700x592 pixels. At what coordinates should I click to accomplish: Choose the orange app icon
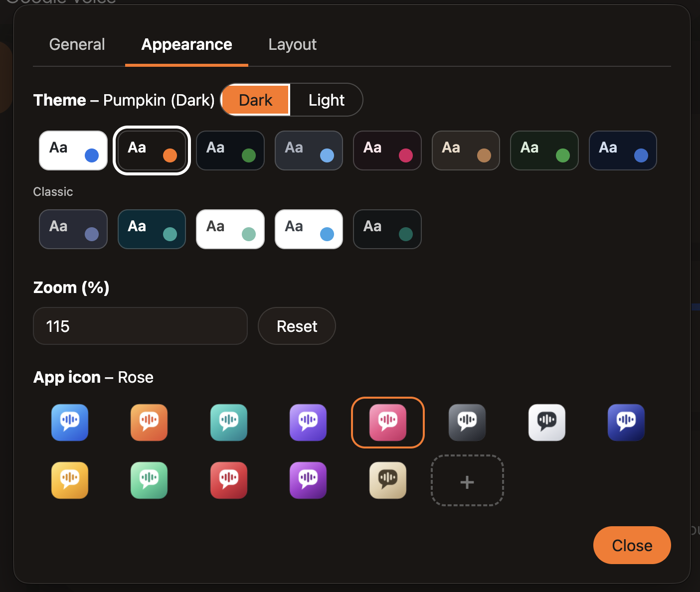[149, 423]
